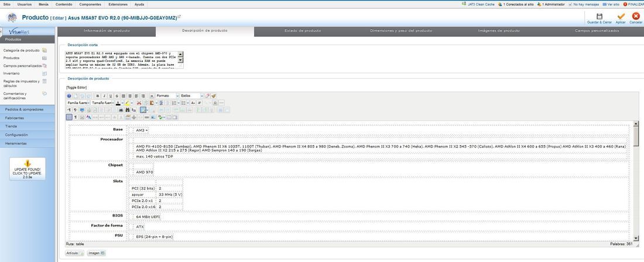This screenshot has height=262, width=644.
Task: Apply bold formatting in the editor
Action: 98,96
